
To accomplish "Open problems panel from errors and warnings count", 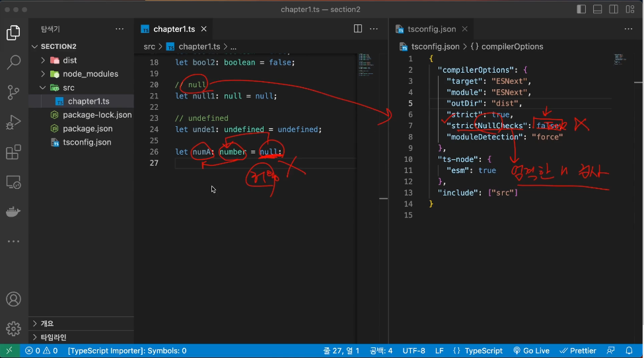I will [41, 351].
